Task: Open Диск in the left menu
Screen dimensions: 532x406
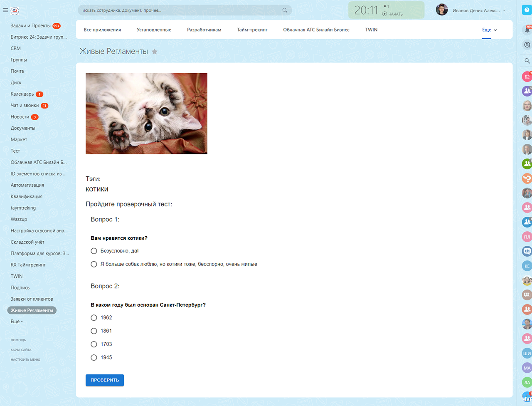Action: click(x=16, y=83)
